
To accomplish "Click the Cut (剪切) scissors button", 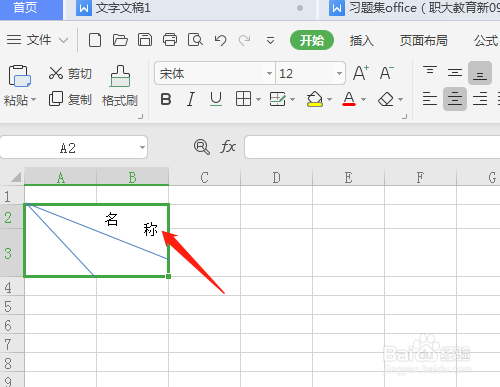I will point(70,74).
